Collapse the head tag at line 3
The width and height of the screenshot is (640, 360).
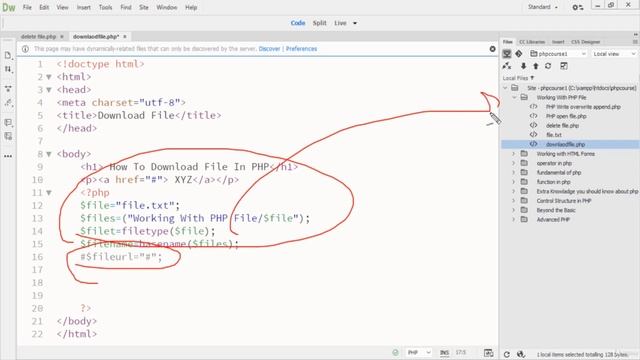point(49,90)
